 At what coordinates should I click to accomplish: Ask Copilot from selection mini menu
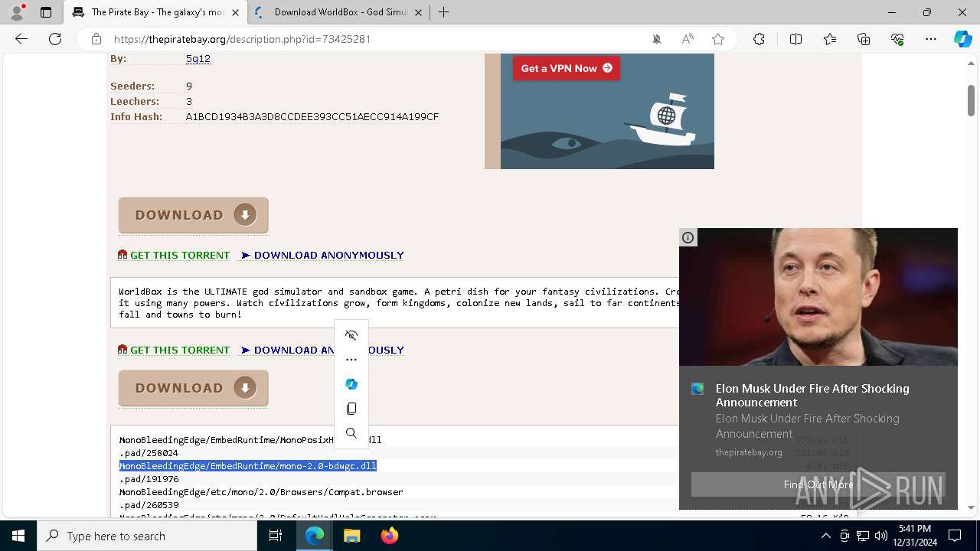click(351, 384)
